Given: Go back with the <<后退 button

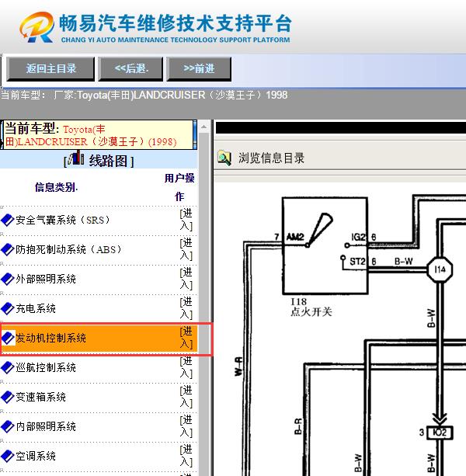Looking at the screenshot, I should pyautogui.click(x=130, y=69).
